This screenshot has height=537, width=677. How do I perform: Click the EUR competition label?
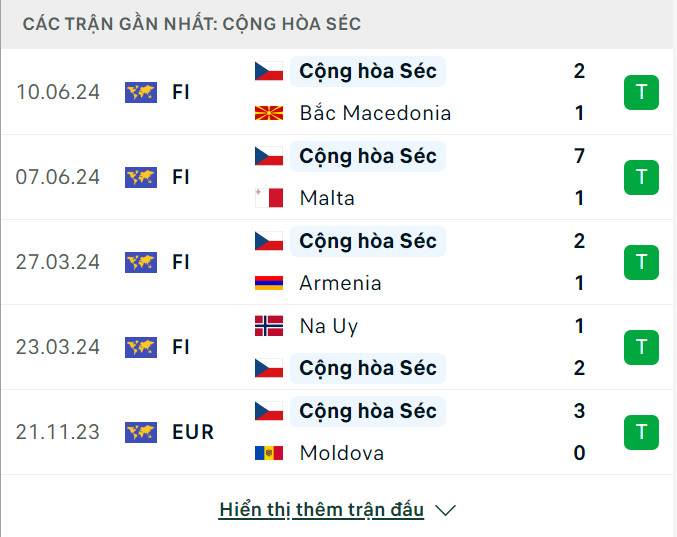[x=193, y=433]
